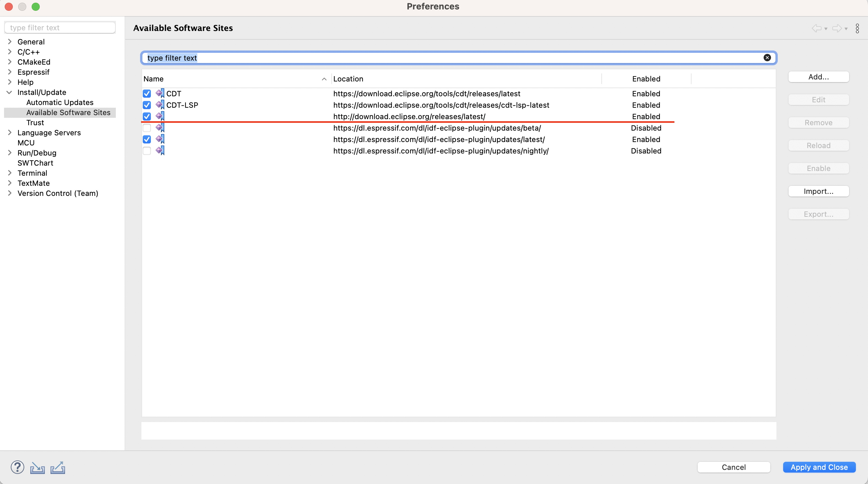Screen dimensions: 868x484
Task: Click the export preferences icon at bottom left
Action: coord(58,468)
